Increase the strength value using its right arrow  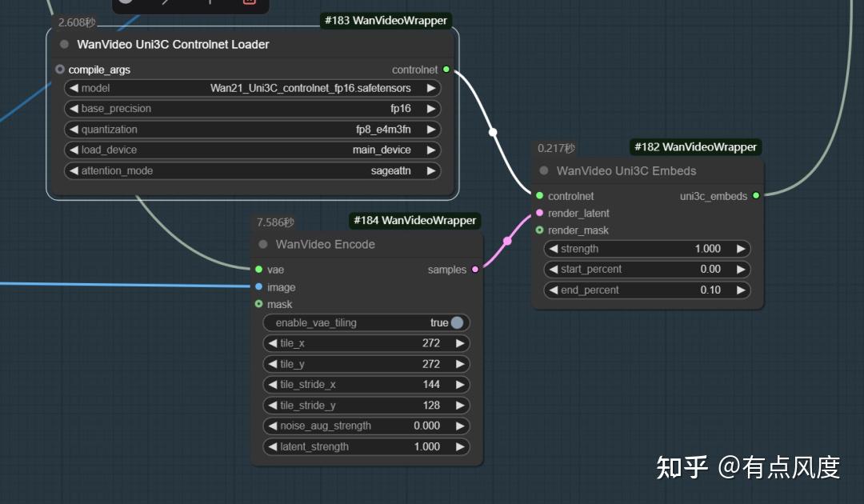coord(741,249)
